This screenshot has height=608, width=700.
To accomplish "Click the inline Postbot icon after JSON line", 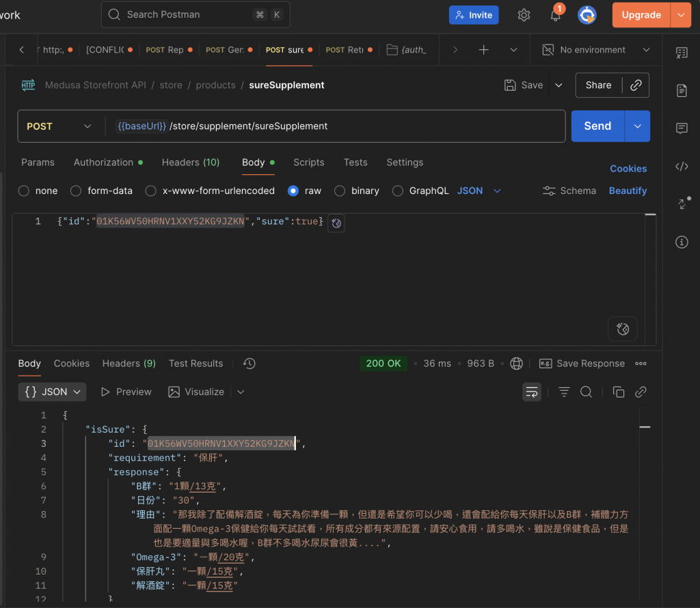I will [336, 223].
